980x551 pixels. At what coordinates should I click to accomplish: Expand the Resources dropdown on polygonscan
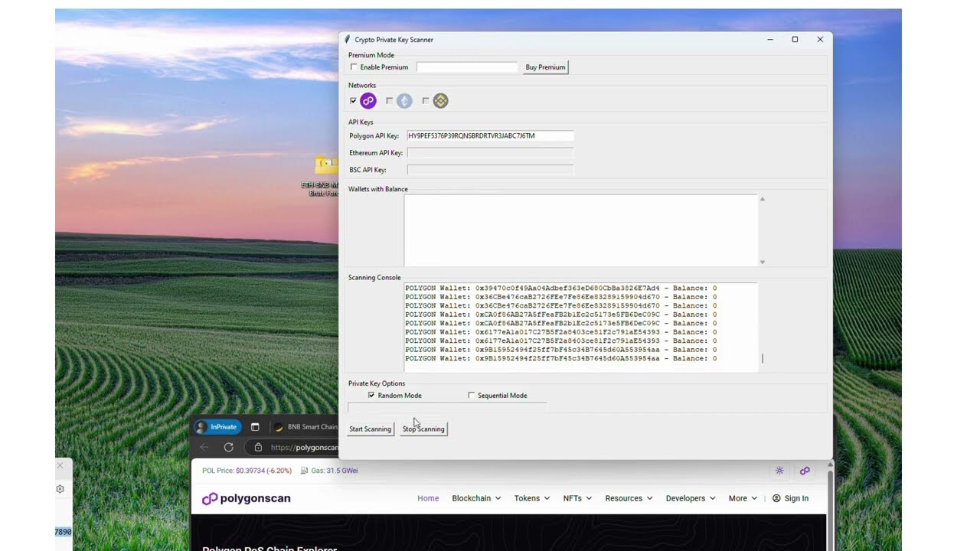(629, 498)
